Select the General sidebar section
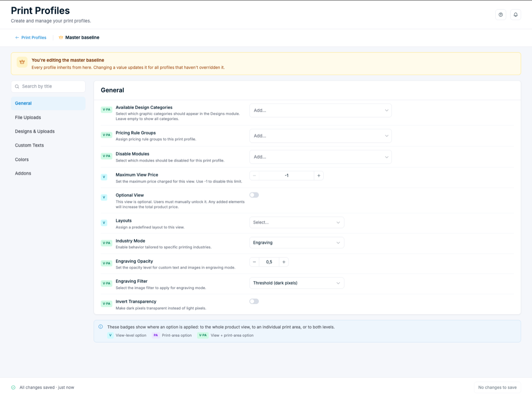Image resolution: width=532 pixels, height=397 pixels. 48,103
